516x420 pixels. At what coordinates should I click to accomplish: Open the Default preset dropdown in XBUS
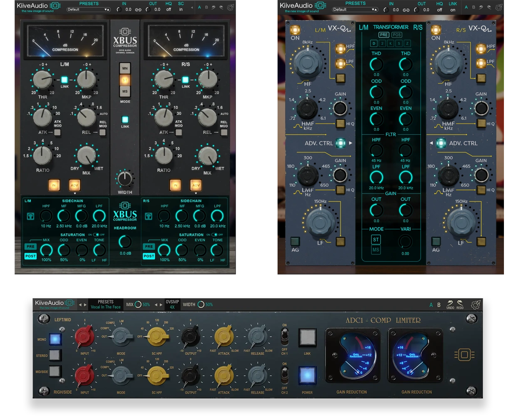click(x=89, y=9)
